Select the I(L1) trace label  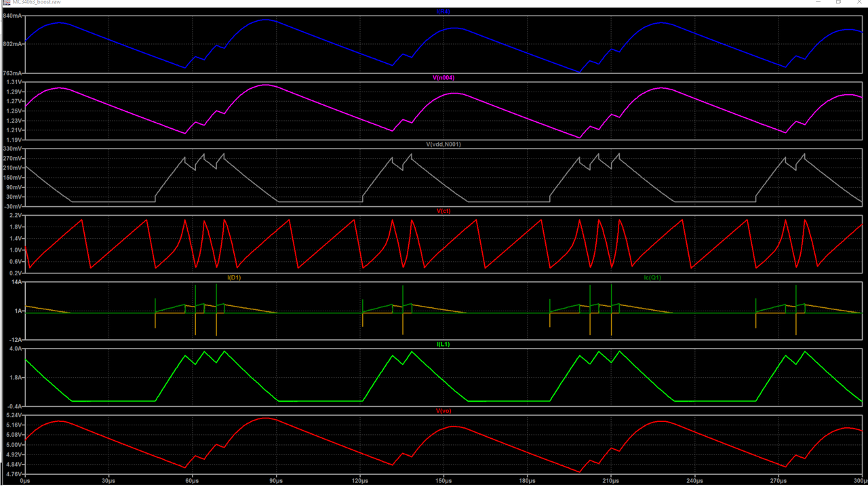[x=443, y=344]
